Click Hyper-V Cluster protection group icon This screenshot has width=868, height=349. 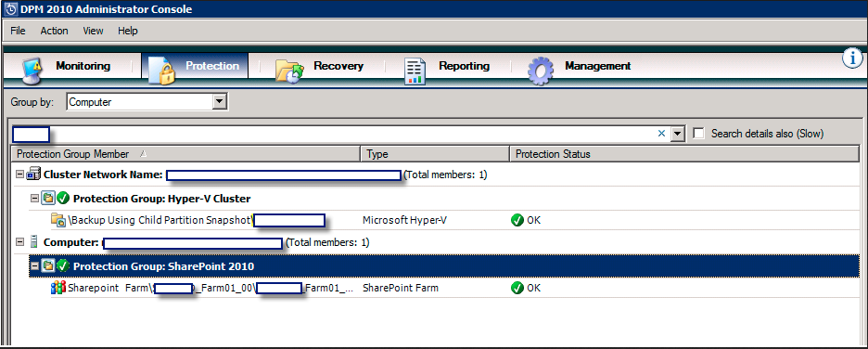[48, 198]
